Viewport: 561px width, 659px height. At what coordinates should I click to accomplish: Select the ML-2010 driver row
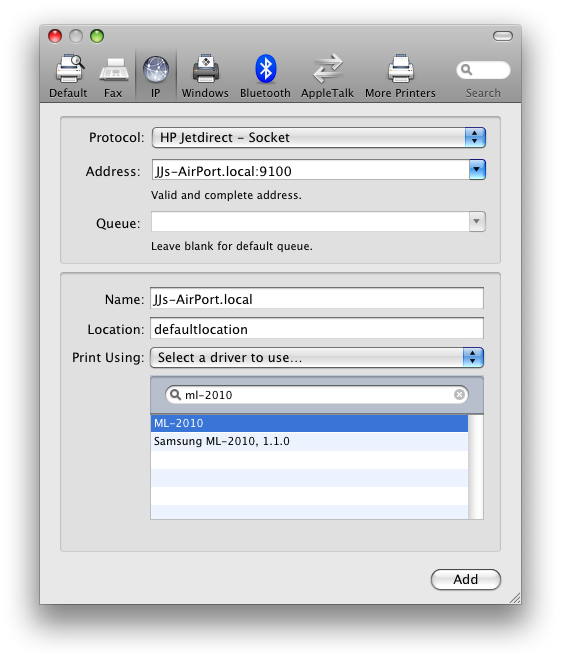(x=309, y=423)
